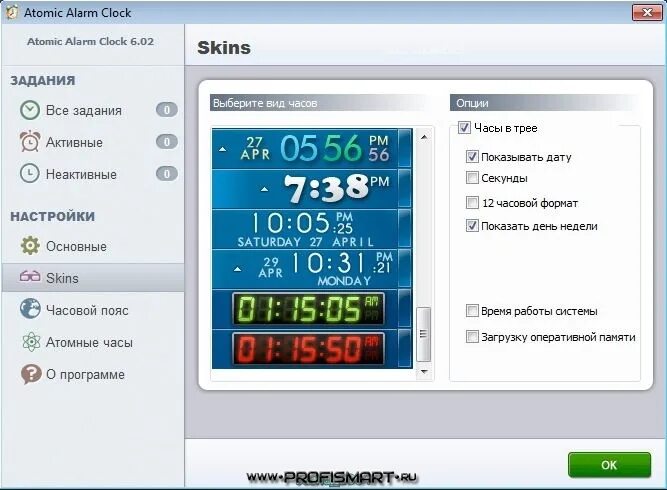Enable Время работы системы checkbox
The width and height of the screenshot is (667, 490).
(472, 311)
